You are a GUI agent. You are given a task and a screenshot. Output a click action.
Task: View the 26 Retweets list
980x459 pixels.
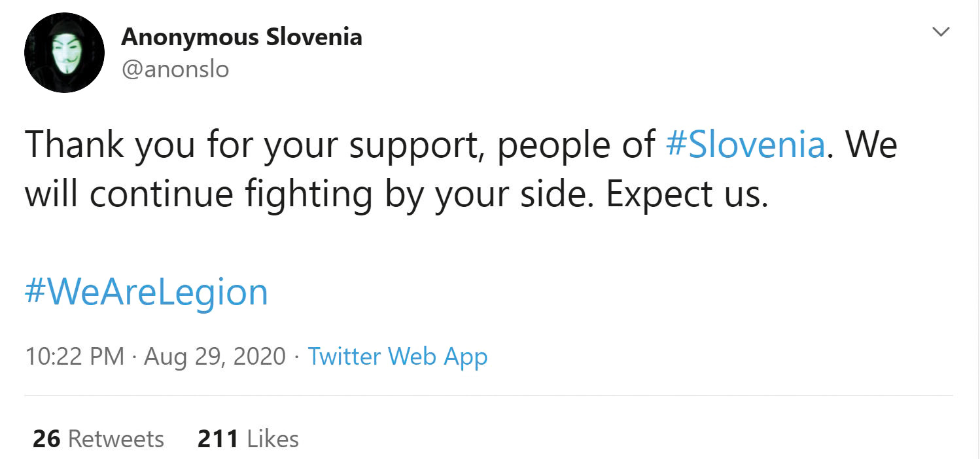[98, 439]
